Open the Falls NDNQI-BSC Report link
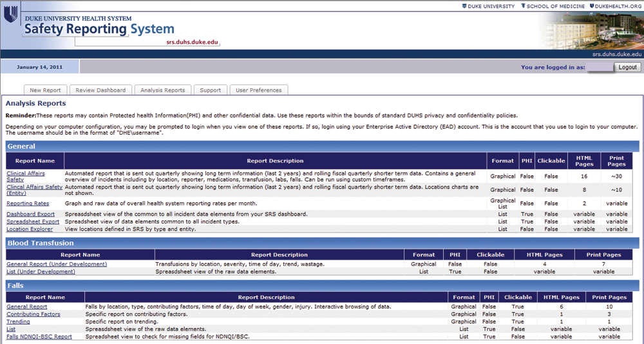Screen dimensions: 644x344 tap(39, 336)
